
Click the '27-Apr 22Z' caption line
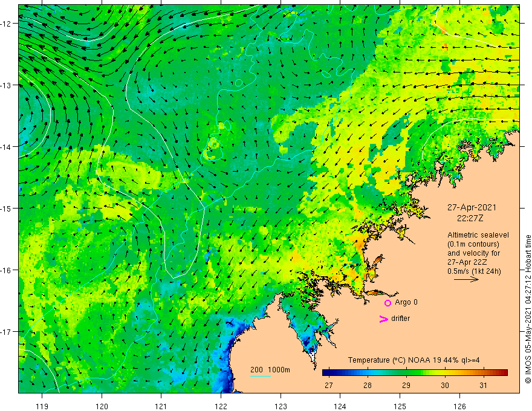[467, 262]
